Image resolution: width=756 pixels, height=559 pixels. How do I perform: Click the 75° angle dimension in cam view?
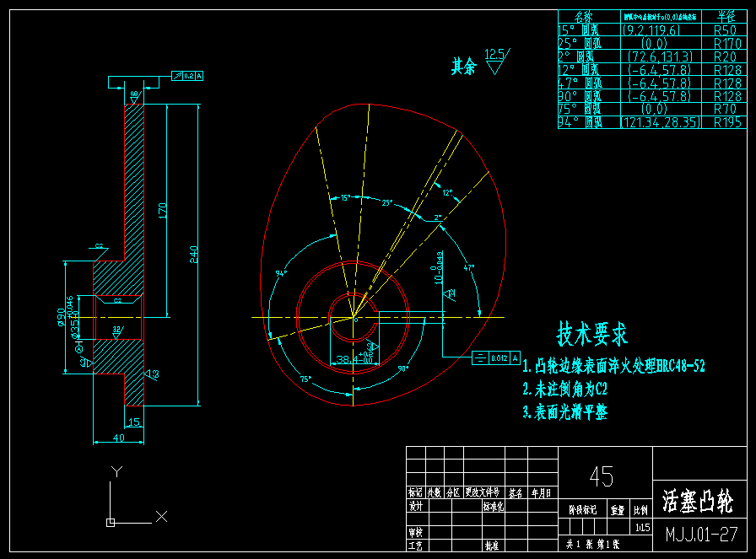[x=305, y=379]
